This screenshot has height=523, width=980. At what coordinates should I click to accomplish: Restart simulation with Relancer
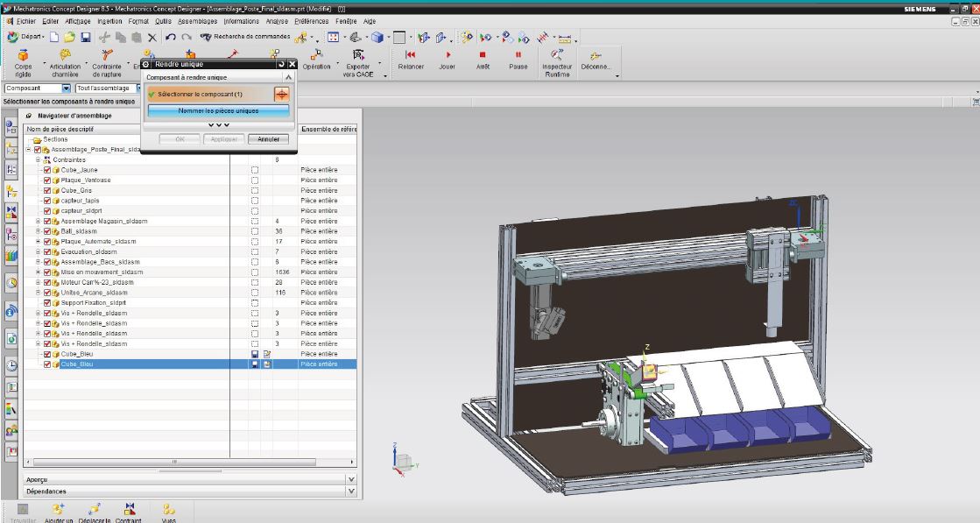coord(411,60)
